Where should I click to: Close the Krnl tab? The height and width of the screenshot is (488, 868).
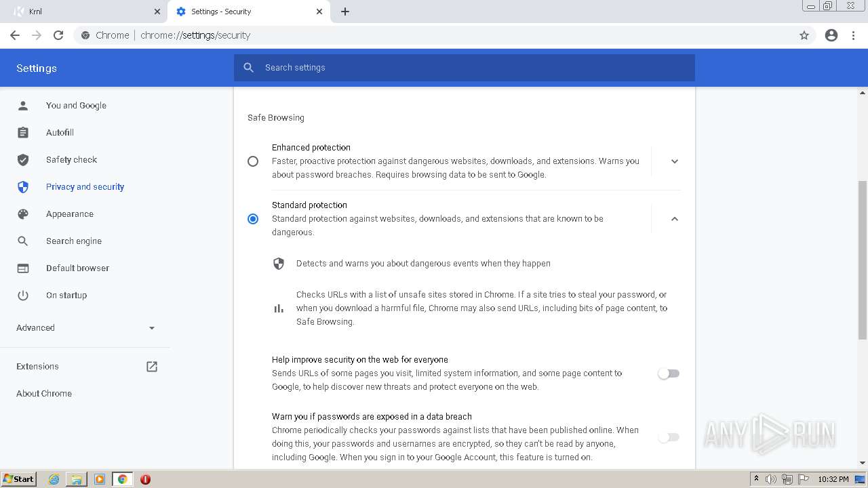[157, 12]
